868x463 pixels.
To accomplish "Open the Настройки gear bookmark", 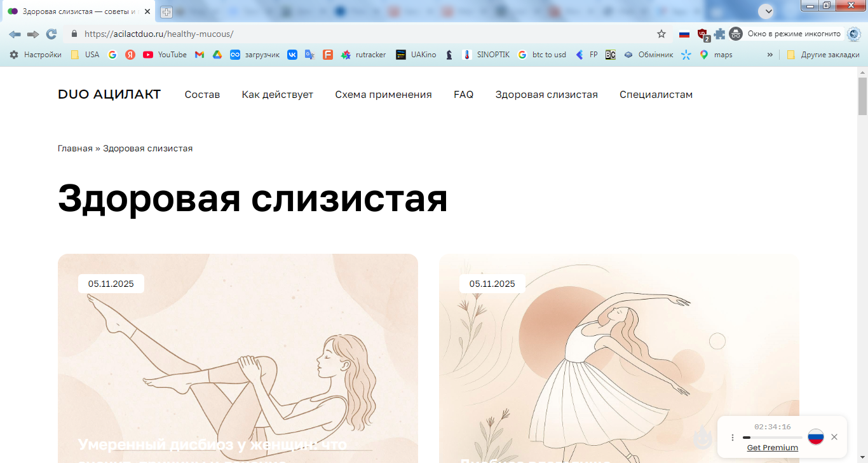I will click(x=36, y=55).
